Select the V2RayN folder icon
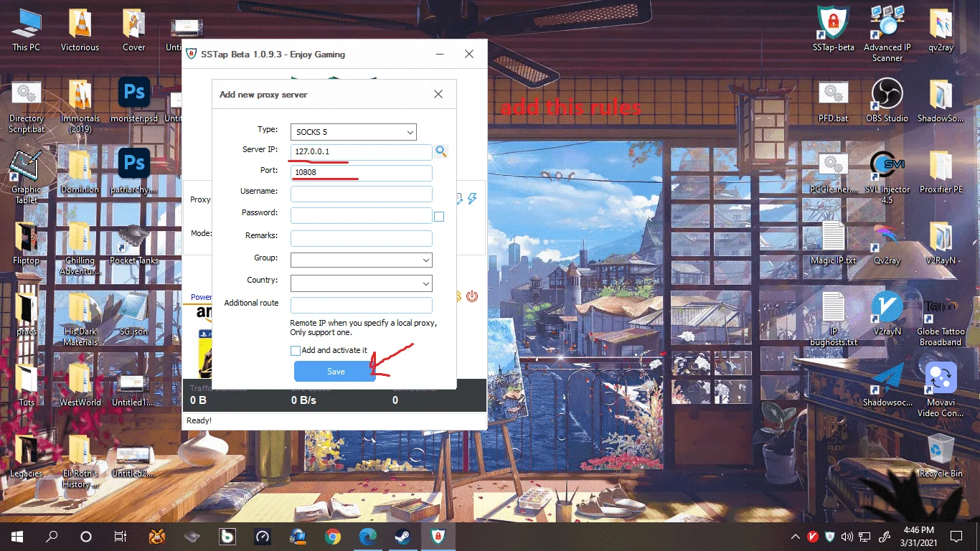 [x=940, y=243]
